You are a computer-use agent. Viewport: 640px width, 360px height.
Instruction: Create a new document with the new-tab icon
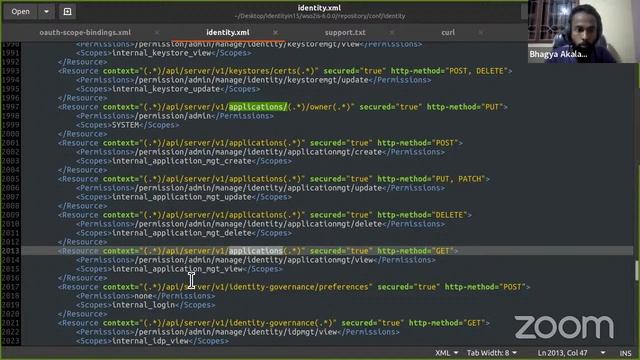pyautogui.click(x=67, y=11)
